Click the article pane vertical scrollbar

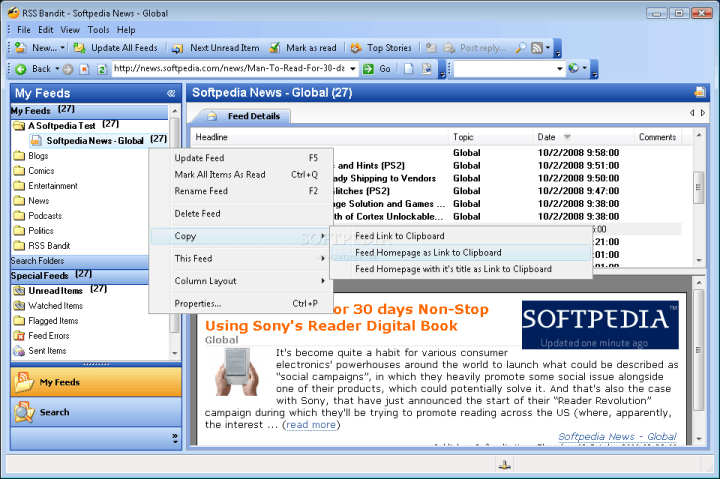click(699, 350)
